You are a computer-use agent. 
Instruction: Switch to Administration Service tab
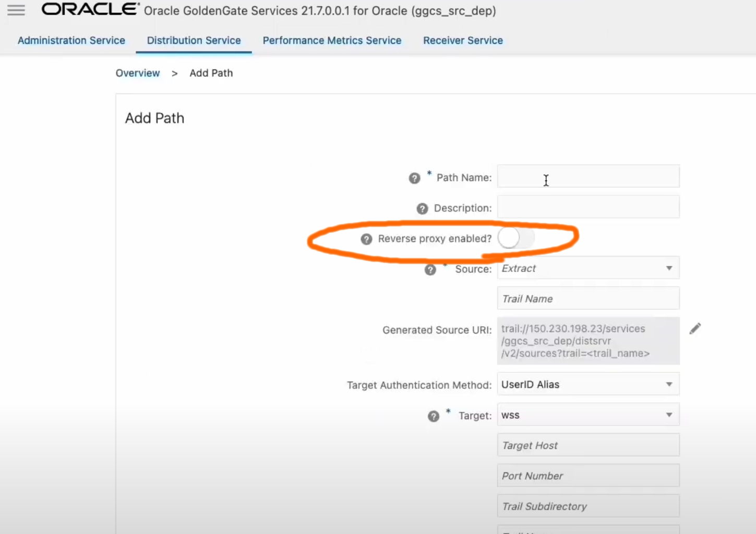[x=71, y=41]
